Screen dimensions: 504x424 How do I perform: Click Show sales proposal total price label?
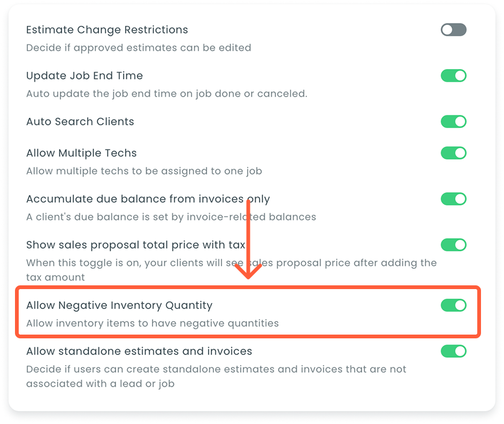click(x=135, y=245)
